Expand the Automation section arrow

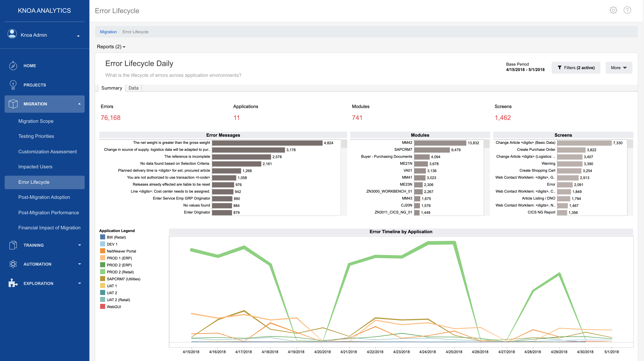click(x=79, y=264)
